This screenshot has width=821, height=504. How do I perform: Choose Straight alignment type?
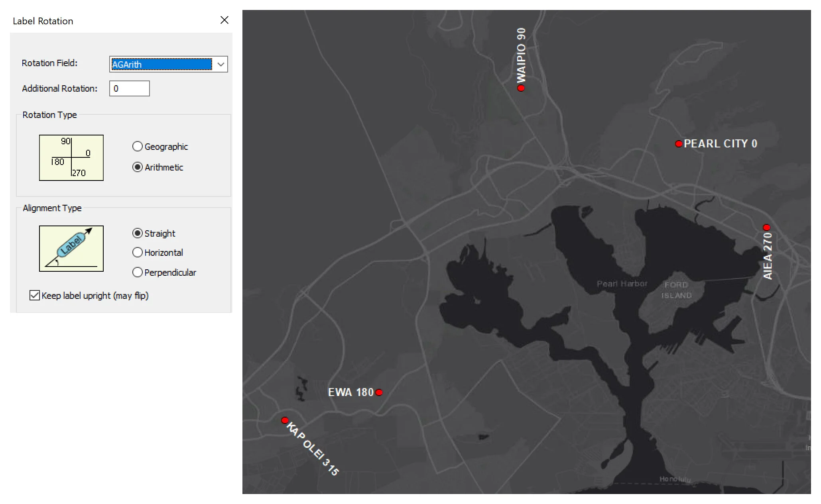[138, 233]
